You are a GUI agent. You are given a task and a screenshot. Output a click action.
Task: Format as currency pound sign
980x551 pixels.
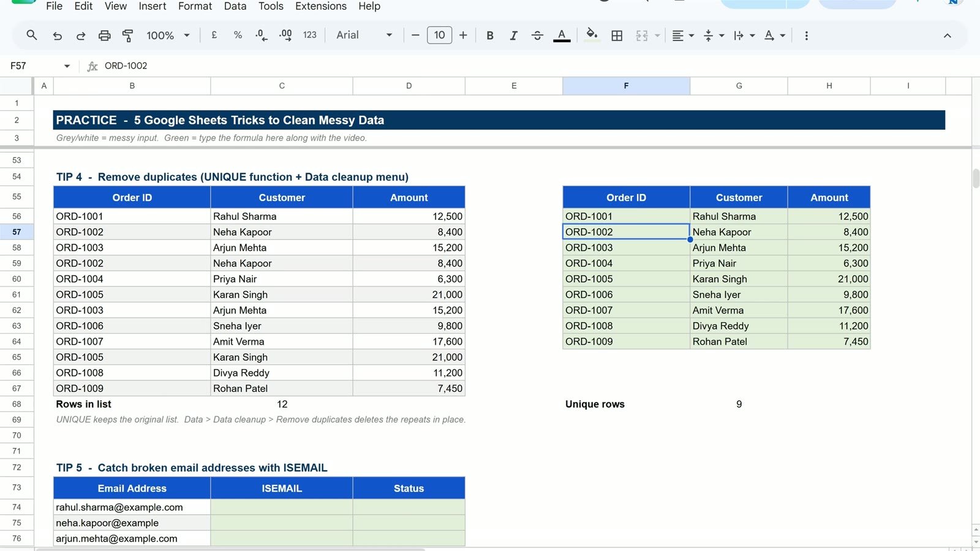click(x=214, y=35)
